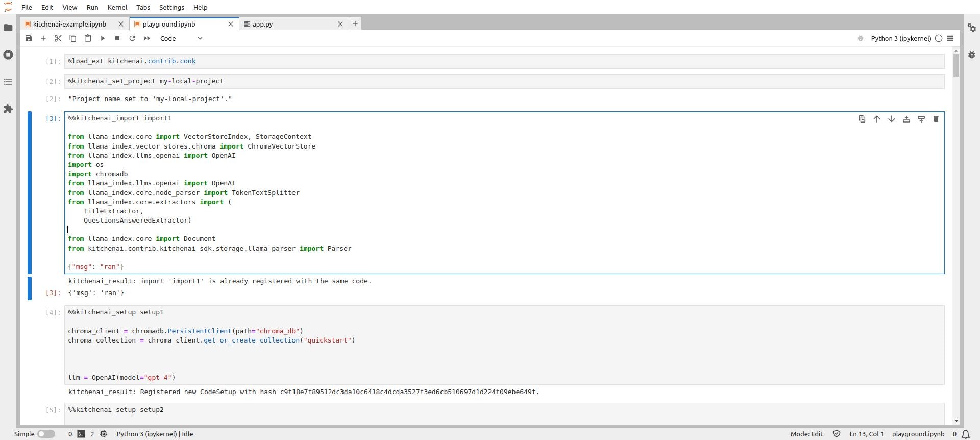
Task: Open the View menu
Action: 69,7
